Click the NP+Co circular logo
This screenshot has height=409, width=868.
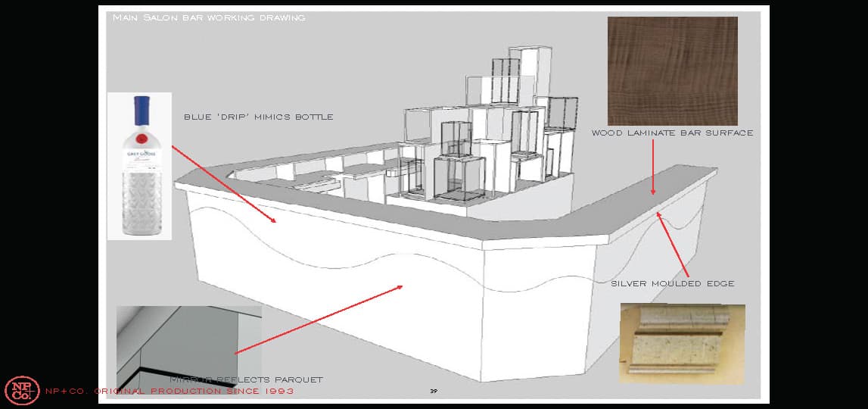21,391
